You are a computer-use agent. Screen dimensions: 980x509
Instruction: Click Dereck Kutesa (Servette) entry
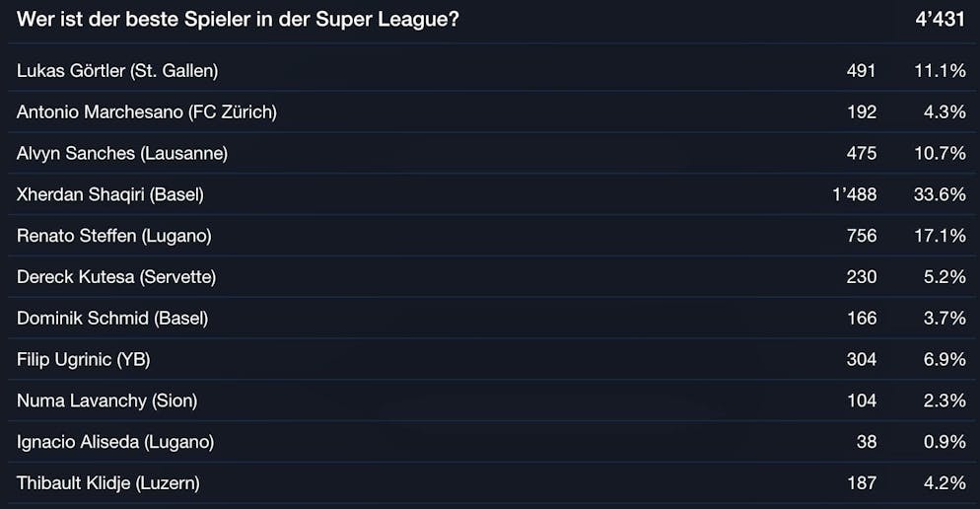[x=116, y=277]
